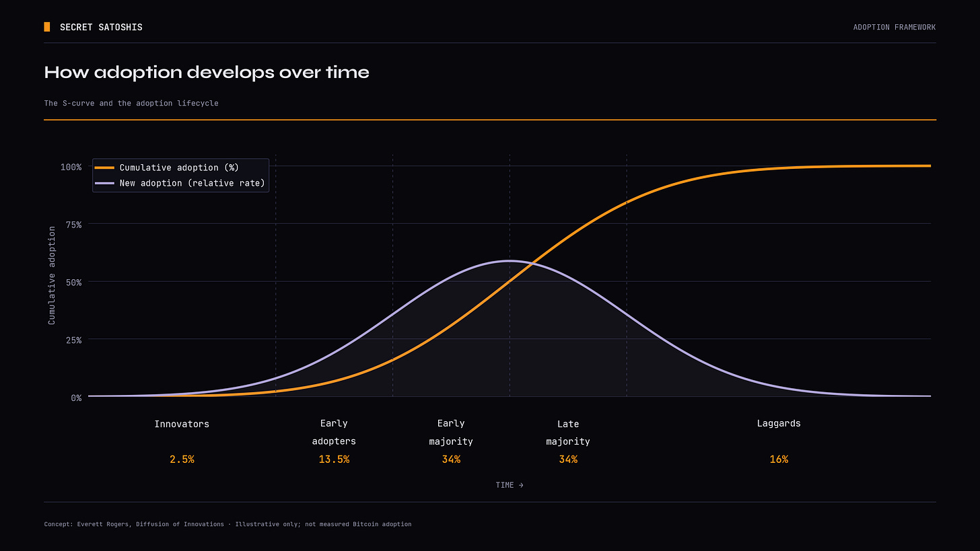Click the TIME arrow axis label
Image resolution: width=980 pixels, height=551 pixels.
(x=510, y=485)
